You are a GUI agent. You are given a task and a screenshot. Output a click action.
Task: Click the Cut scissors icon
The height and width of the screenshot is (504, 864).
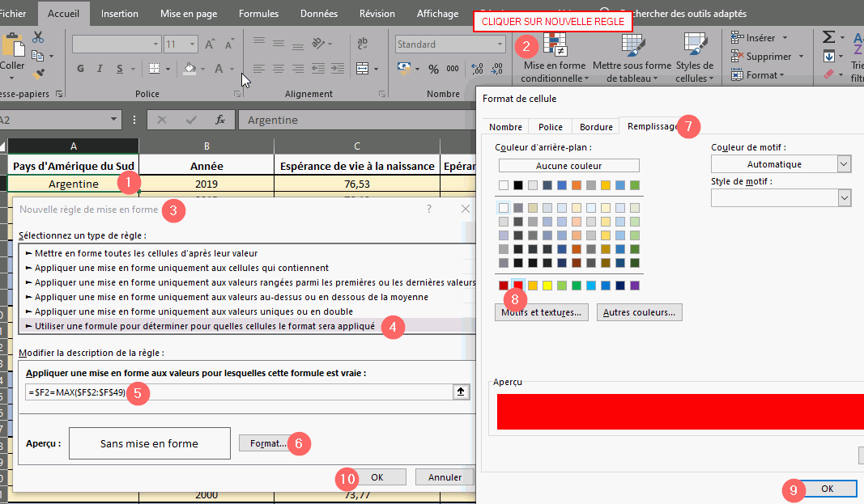(38, 37)
